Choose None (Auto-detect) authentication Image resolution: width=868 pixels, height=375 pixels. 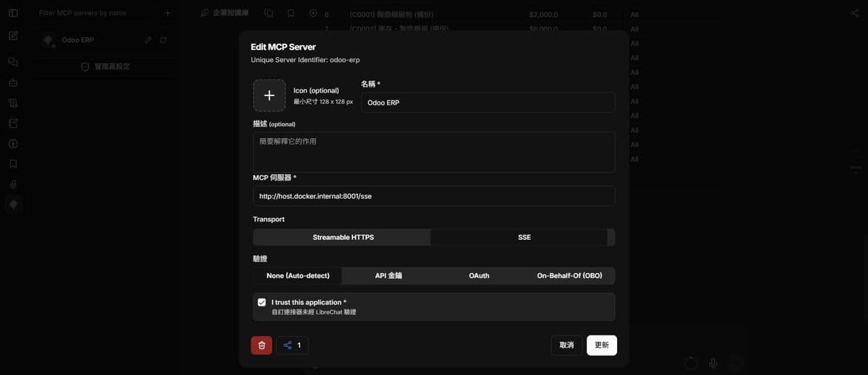click(298, 276)
